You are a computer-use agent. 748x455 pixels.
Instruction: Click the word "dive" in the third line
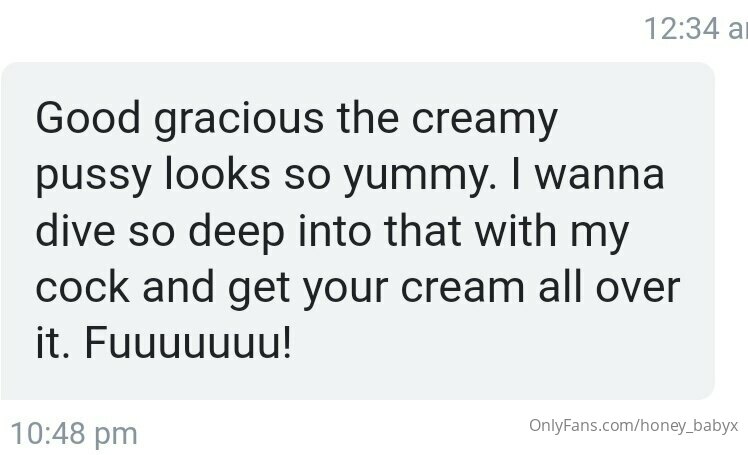coord(75,230)
